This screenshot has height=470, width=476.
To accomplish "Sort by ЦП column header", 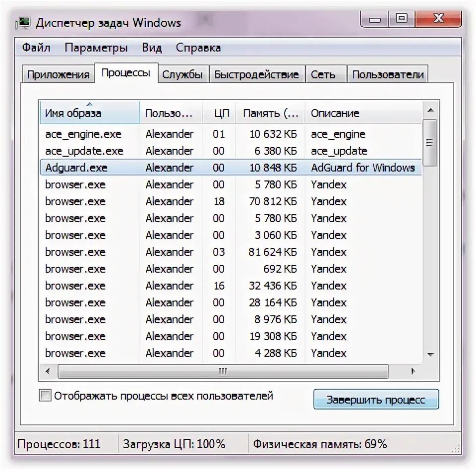I will [219, 113].
